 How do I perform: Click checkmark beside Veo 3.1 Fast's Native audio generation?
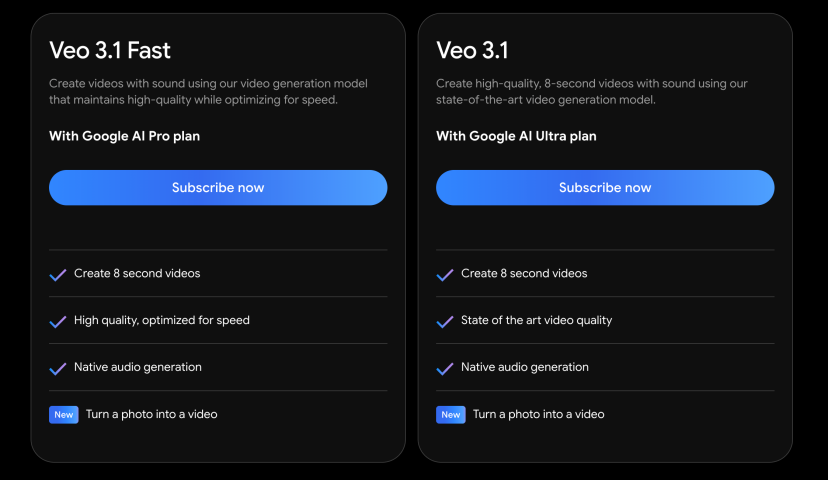(58, 368)
